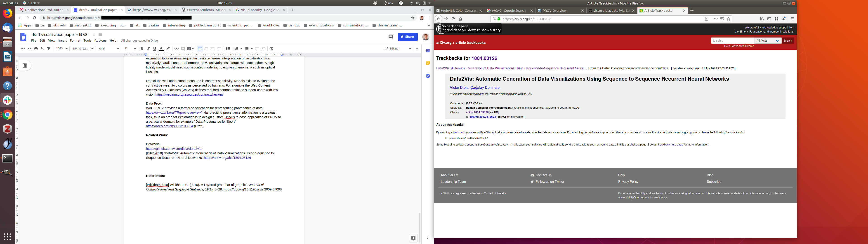
Task: Click the print icon in Docs toolbar
Action: 36,49
